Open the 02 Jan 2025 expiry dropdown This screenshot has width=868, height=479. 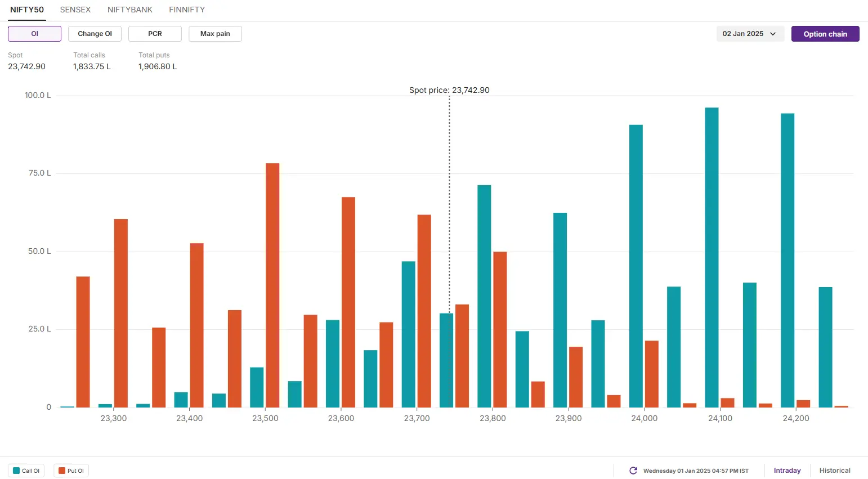(750, 34)
